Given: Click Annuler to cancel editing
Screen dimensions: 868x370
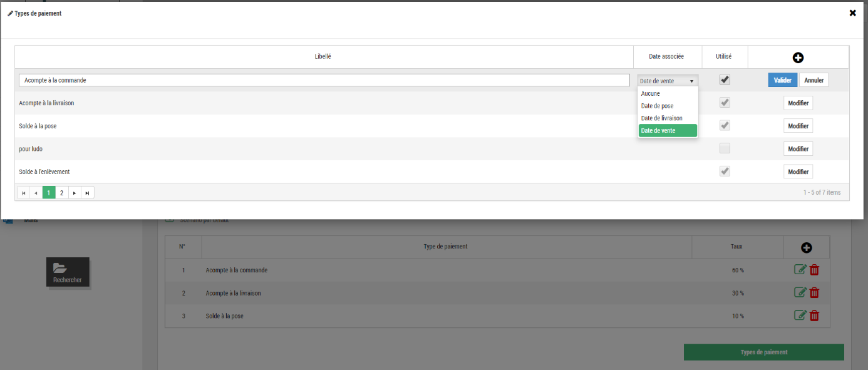Looking at the screenshot, I should 814,80.
